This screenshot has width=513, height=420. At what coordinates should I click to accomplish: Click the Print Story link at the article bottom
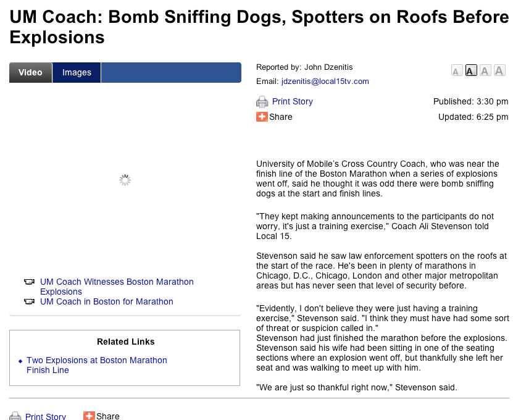coord(45,416)
